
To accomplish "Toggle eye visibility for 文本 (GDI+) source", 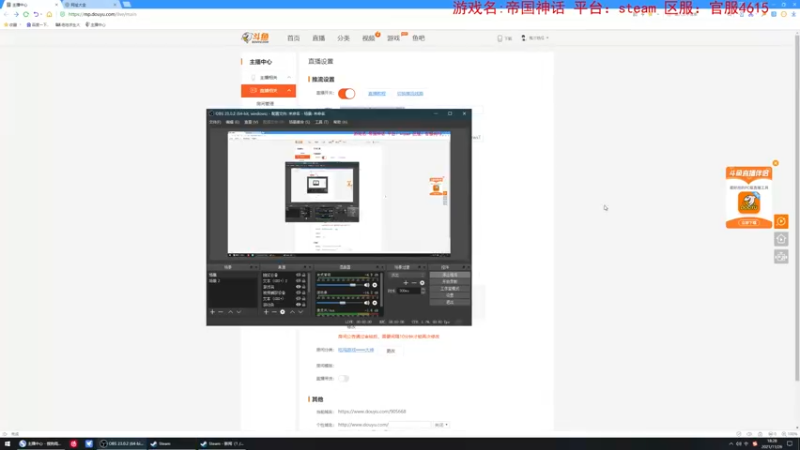I will click(298, 298).
